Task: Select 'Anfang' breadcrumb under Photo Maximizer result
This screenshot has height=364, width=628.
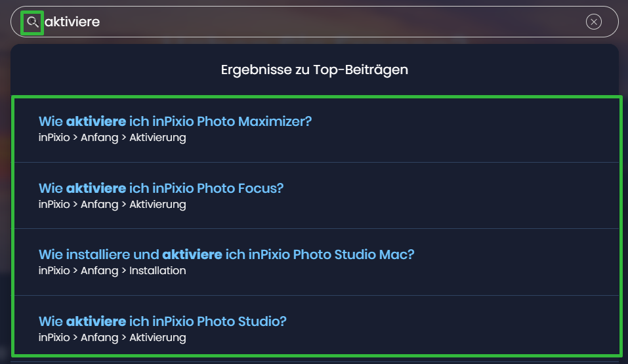Action: tap(99, 137)
